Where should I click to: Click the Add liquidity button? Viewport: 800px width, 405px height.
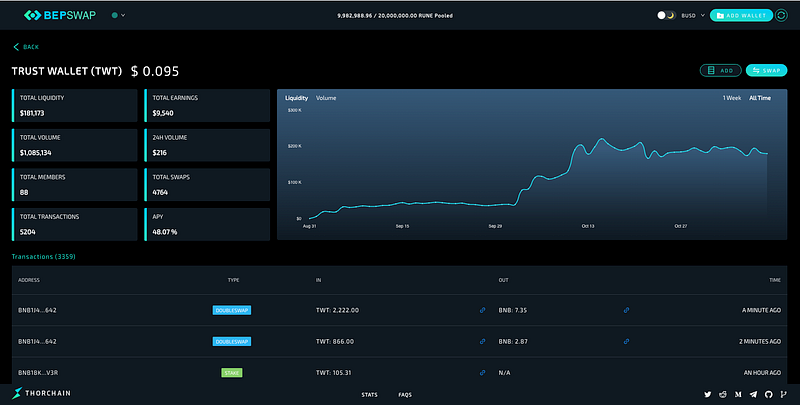pyautogui.click(x=720, y=70)
